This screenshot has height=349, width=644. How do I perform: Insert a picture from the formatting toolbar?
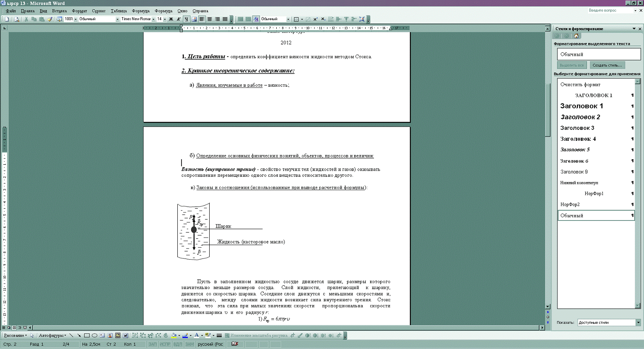(x=194, y=19)
